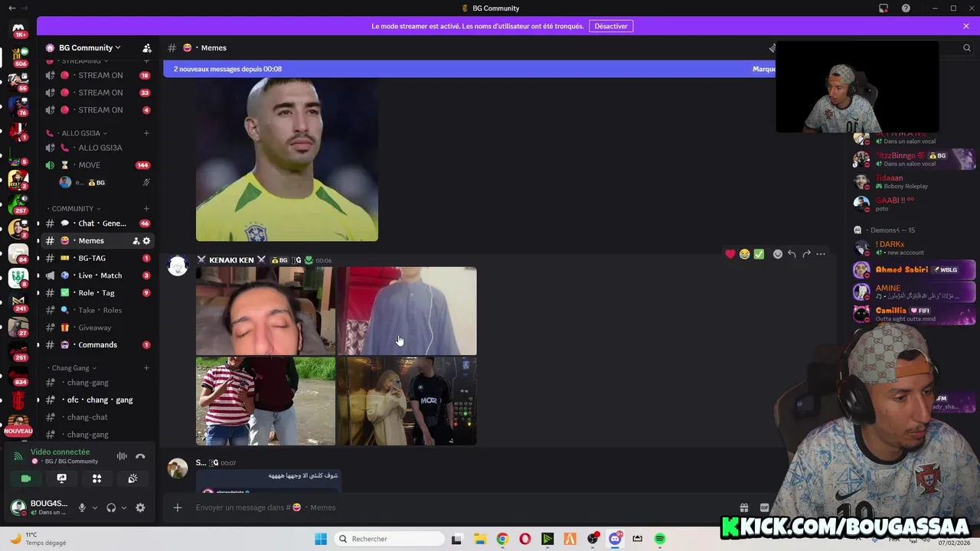The width and height of the screenshot is (980, 551).
Task: Open the gift icon in message bar
Action: tap(743, 507)
